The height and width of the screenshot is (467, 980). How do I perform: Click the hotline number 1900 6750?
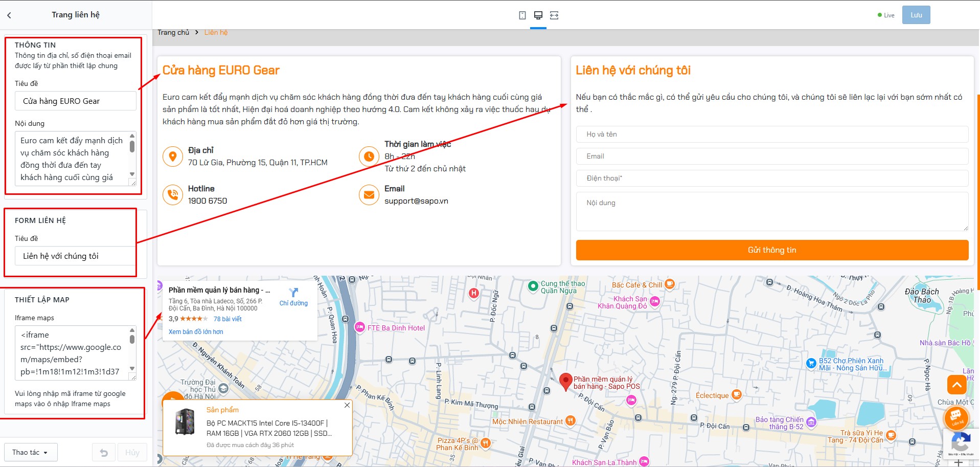click(208, 201)
